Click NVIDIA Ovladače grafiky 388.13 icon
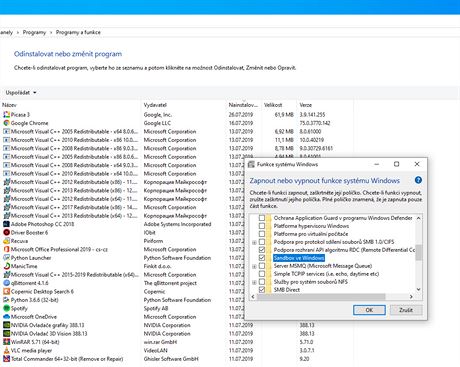The image size is (460, 367). click(x=6, y=325)
